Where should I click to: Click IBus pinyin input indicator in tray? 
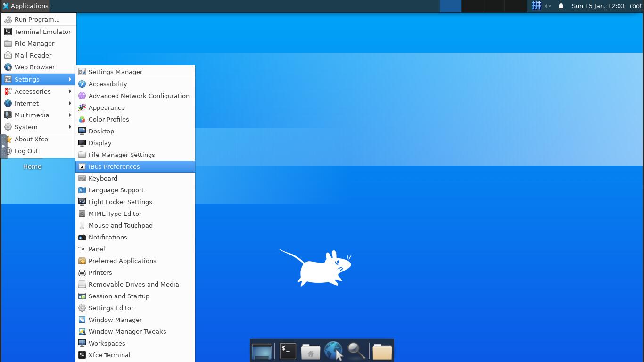click(537, 6)
